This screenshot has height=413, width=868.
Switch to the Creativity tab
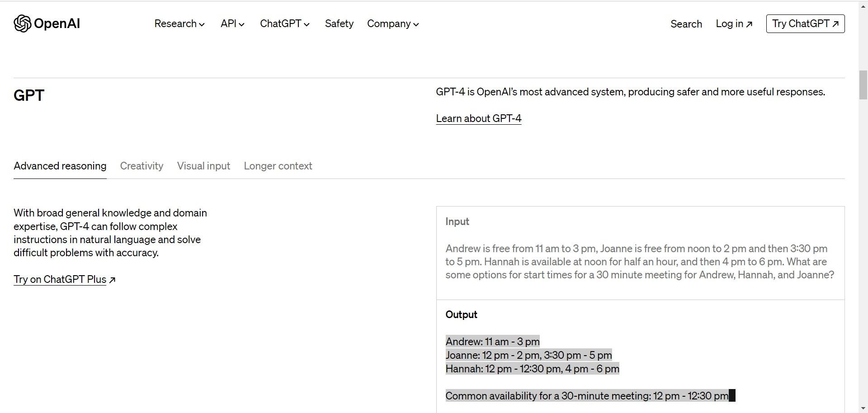point(142,166)
